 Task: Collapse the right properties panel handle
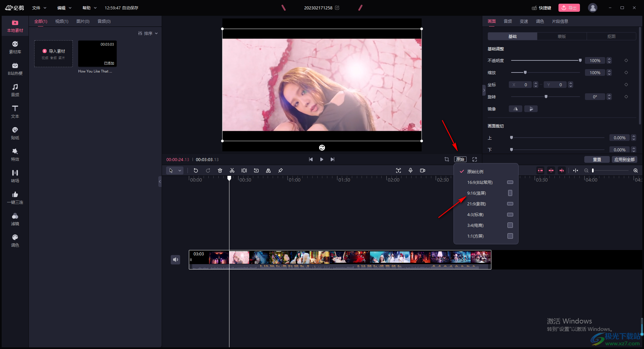coord(484,90)
